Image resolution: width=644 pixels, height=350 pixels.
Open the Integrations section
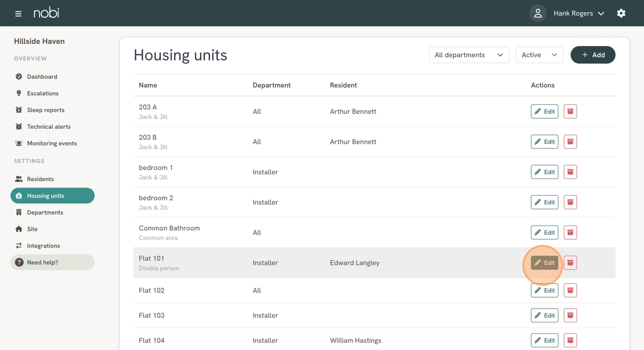[43, 246]
